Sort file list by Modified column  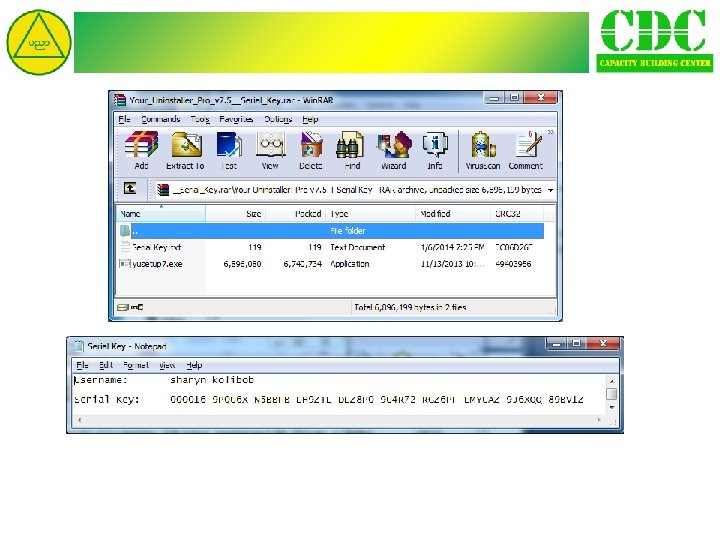coord(453,214)
